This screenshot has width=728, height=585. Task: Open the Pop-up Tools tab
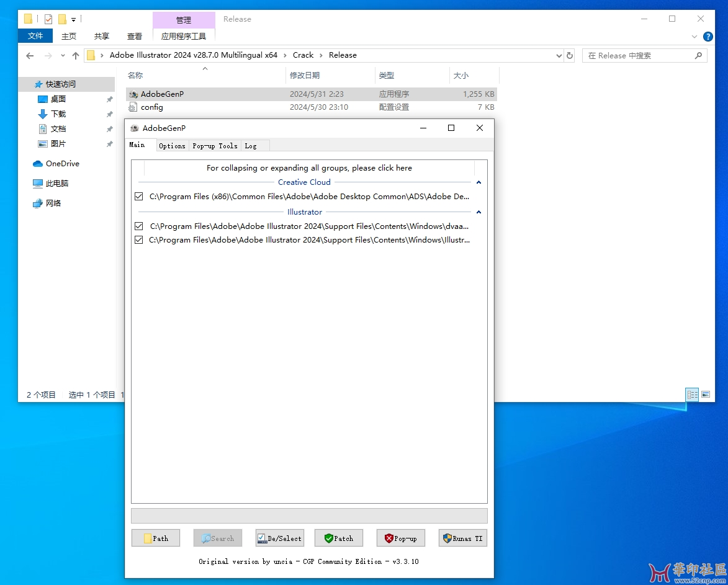(215, 146)
